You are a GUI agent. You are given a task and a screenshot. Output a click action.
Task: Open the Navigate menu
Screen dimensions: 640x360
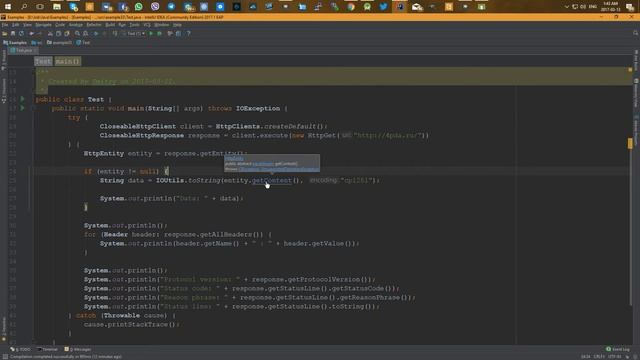[43, 25]
